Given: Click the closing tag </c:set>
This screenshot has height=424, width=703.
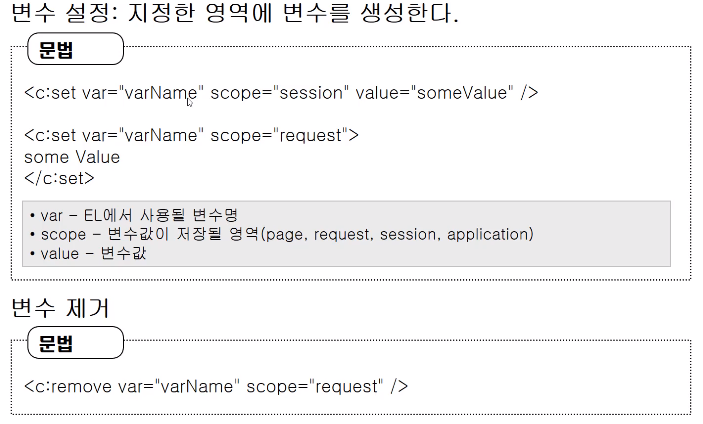Looking at the screenshot, I should coord(59,178).
